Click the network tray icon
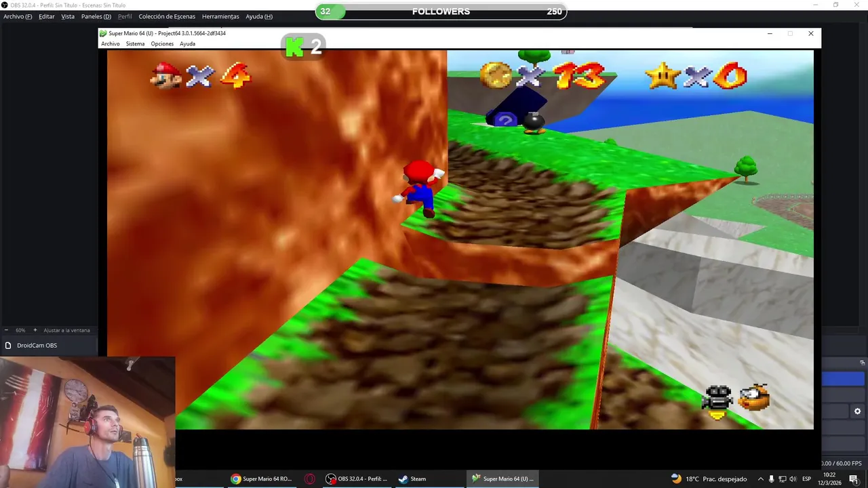The image size is (868, 488). click(x=783, y=479)
